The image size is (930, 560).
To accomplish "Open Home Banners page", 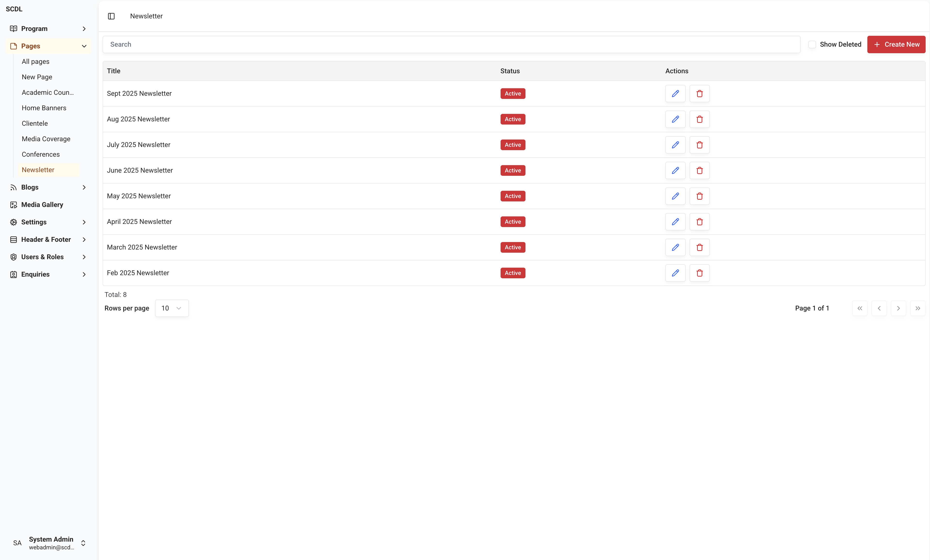I will pyautogui.click(x=44, y=108).
